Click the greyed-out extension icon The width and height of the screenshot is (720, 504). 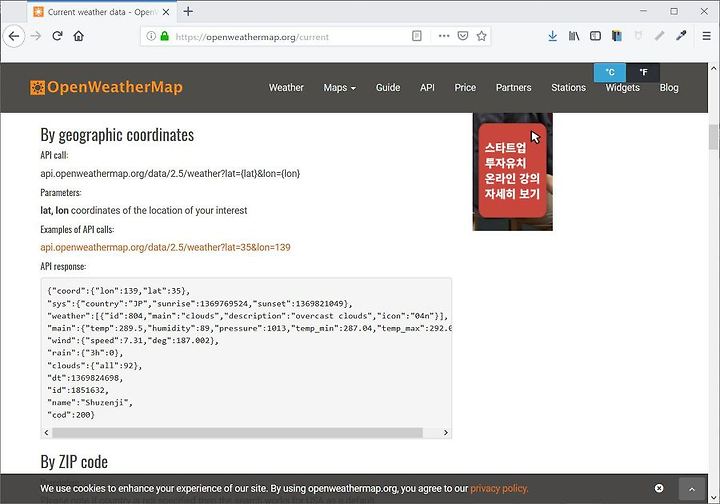tap(638, 35)
